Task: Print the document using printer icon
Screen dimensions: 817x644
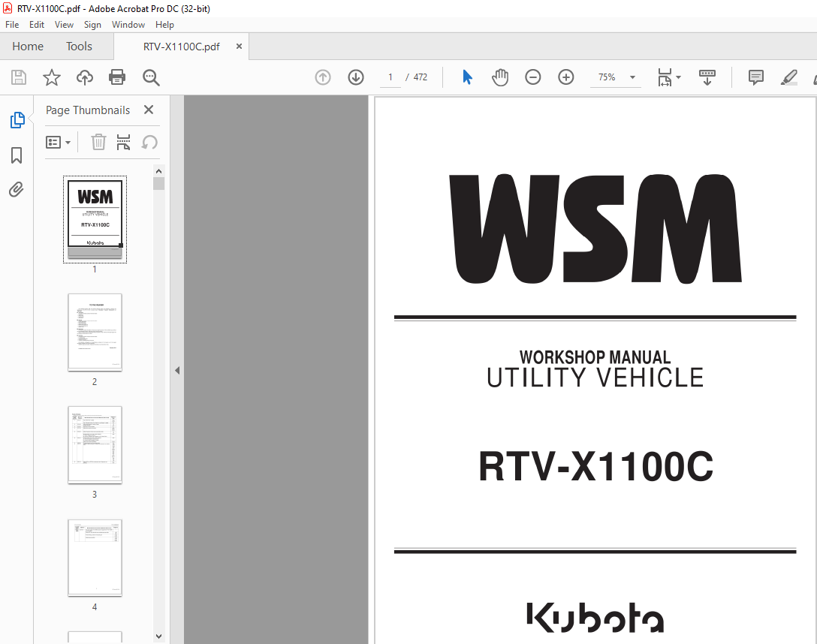Action: click(x=116, y=77)
